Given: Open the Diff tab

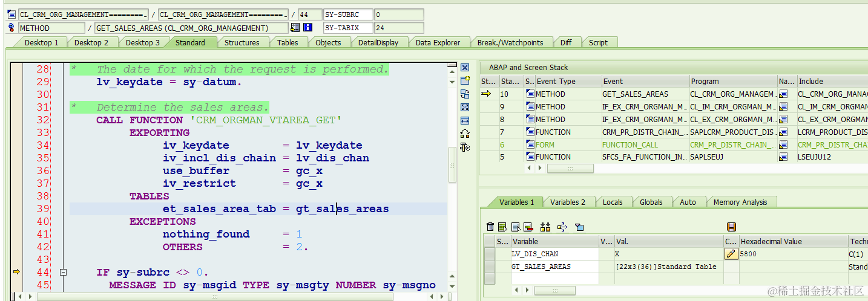Looking at the screenshot, I should (566, 42).
